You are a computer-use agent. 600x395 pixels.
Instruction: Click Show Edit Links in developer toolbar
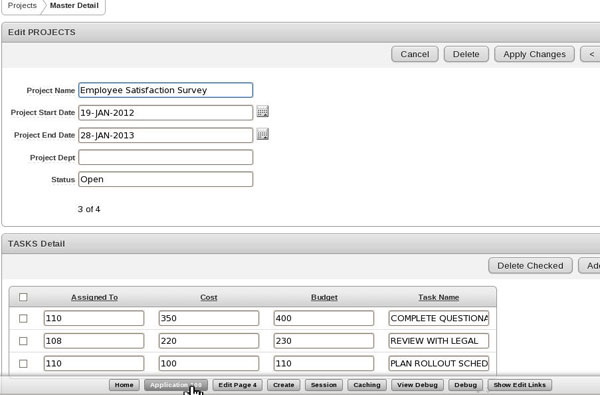coord(519,385)
